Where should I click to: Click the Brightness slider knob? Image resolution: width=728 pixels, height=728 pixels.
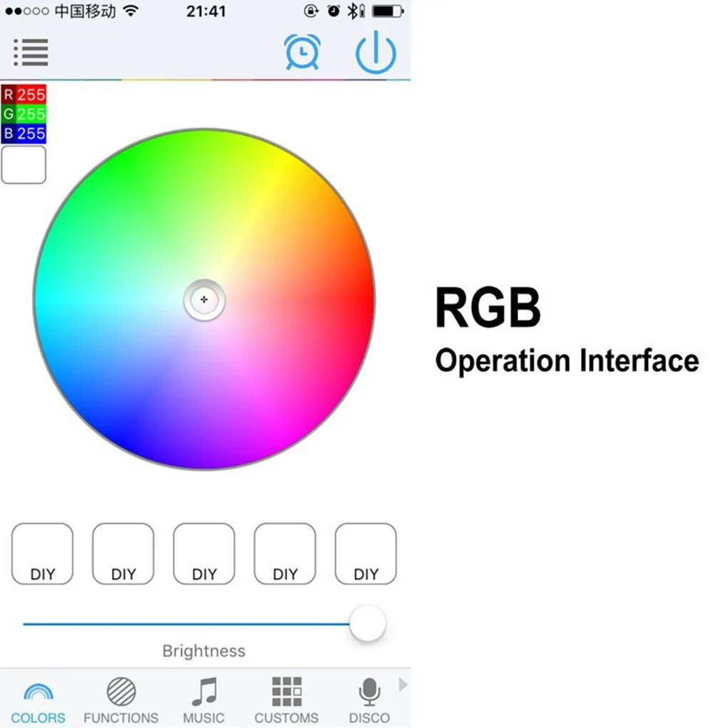[x=368, y=624]
